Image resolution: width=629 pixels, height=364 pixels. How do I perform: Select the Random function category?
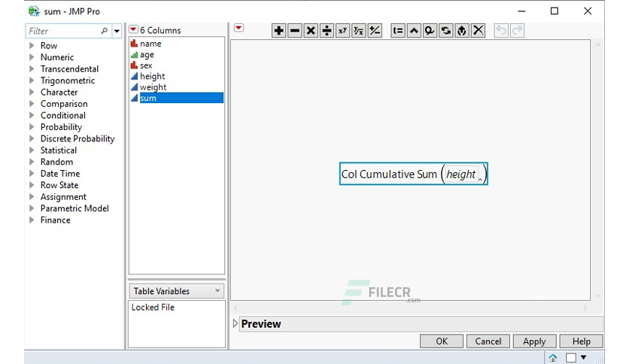(x=56, y=162)
